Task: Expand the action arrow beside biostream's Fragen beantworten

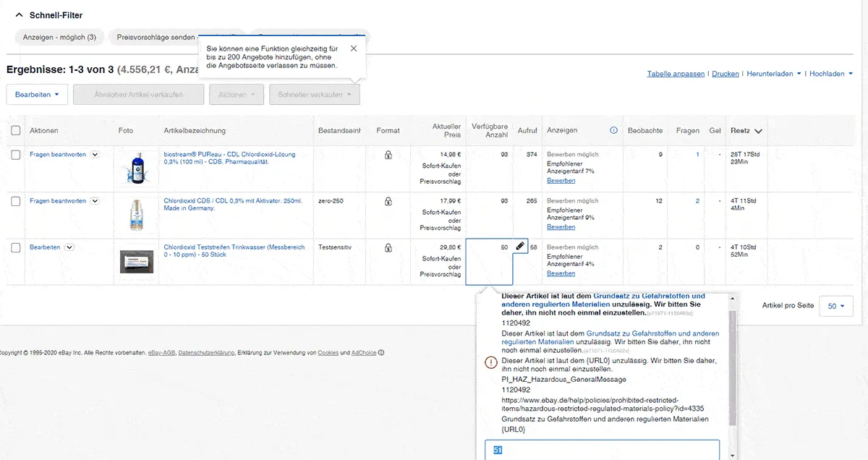Action: tap(95, 154)
